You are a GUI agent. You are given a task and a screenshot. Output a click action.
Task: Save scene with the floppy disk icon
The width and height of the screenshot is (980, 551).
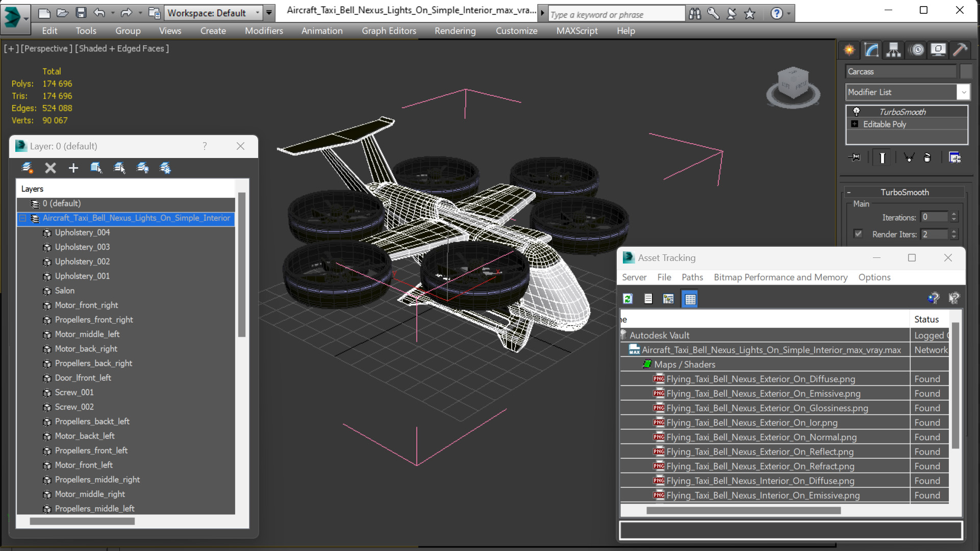pos(81,13)
